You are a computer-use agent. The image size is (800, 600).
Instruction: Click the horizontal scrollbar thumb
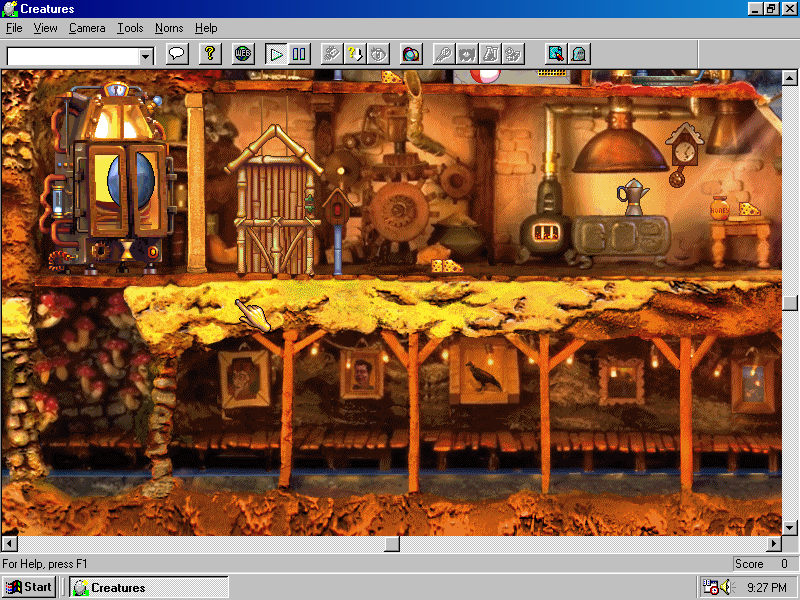(x=392, y=544)
